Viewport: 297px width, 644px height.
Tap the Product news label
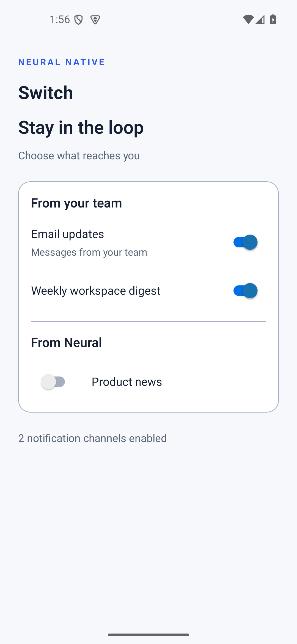(127, 382)
